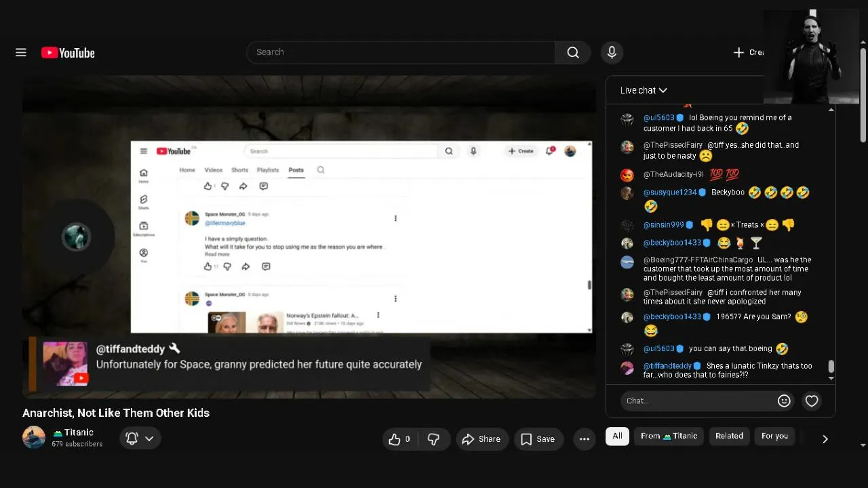This screenshot has height=488, width=868.
Task: Select the For you filter chip
Action: [774, 436]
